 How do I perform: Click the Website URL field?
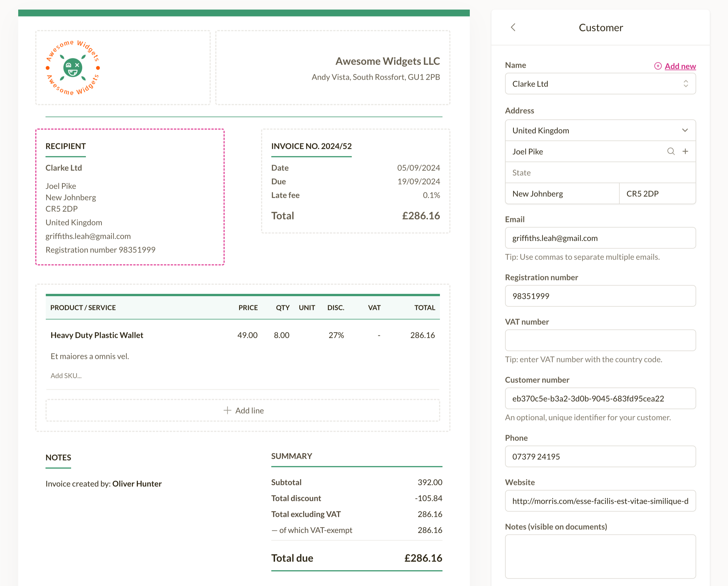click(x=600, y=501)
